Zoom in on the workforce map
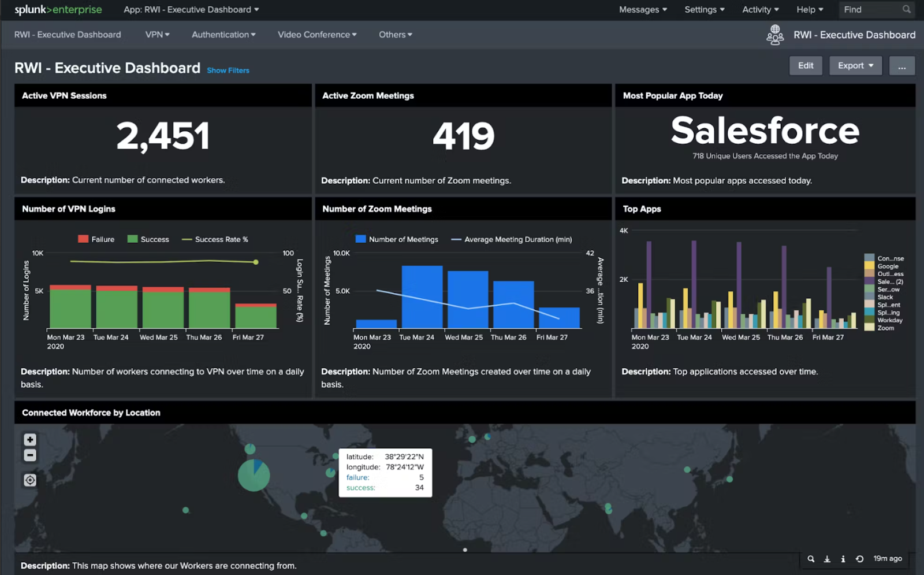This screenshot has width=924, height=575. coord(30,440)
